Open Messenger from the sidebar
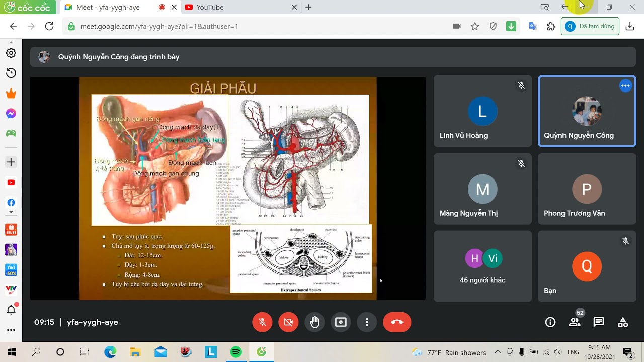The height and width of the screenshot is (362, 644). [x=11, y=114]
